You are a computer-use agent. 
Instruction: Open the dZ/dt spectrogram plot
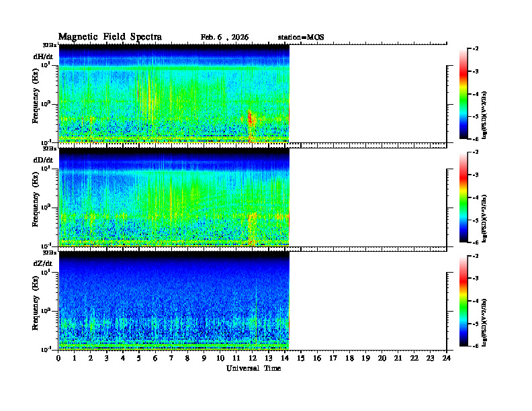coord(174,300)
